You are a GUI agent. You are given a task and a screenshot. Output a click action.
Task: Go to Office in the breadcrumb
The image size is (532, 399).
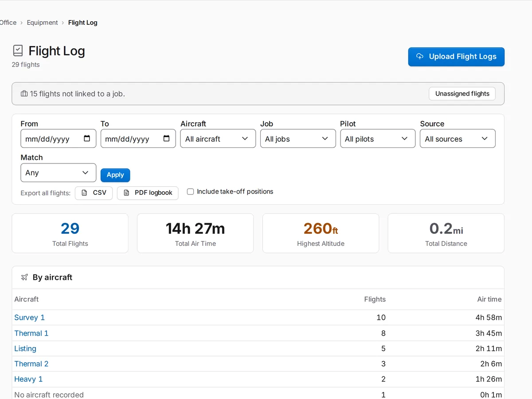(x=8, y=23)
